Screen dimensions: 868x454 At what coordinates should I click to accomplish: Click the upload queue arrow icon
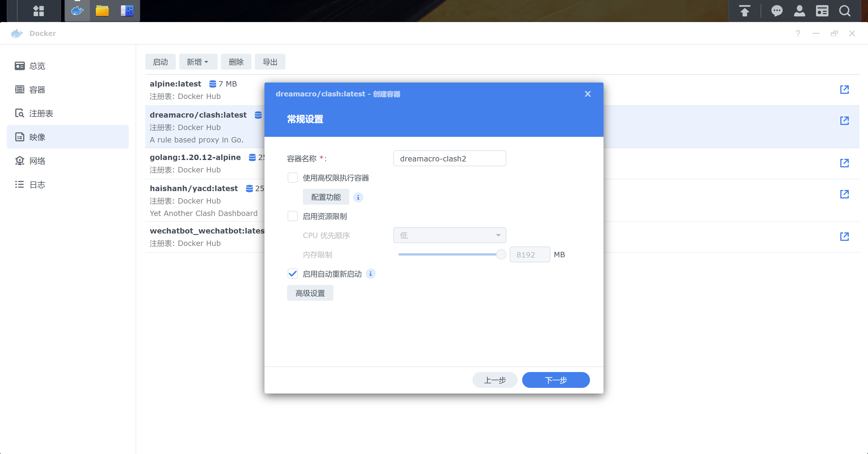(x=745, y=11)
